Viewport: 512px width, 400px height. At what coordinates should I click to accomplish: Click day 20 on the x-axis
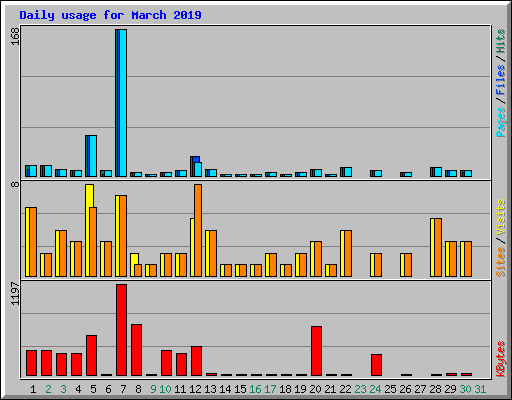[315, 389]
